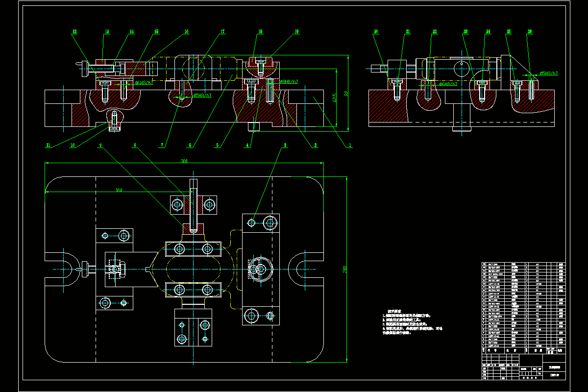Click the 200 overall width dimension

coord(345,269)
